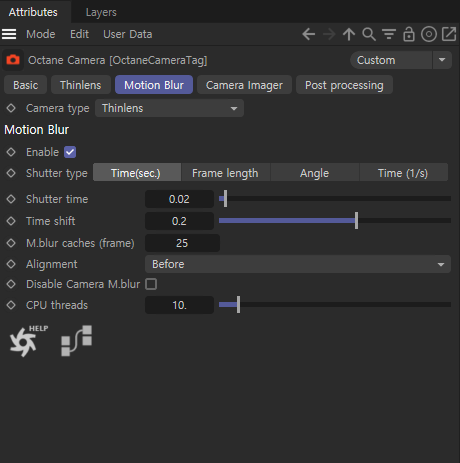Click the circular target mode icon
The image size is (460, 463).
[x=429, y=34]
